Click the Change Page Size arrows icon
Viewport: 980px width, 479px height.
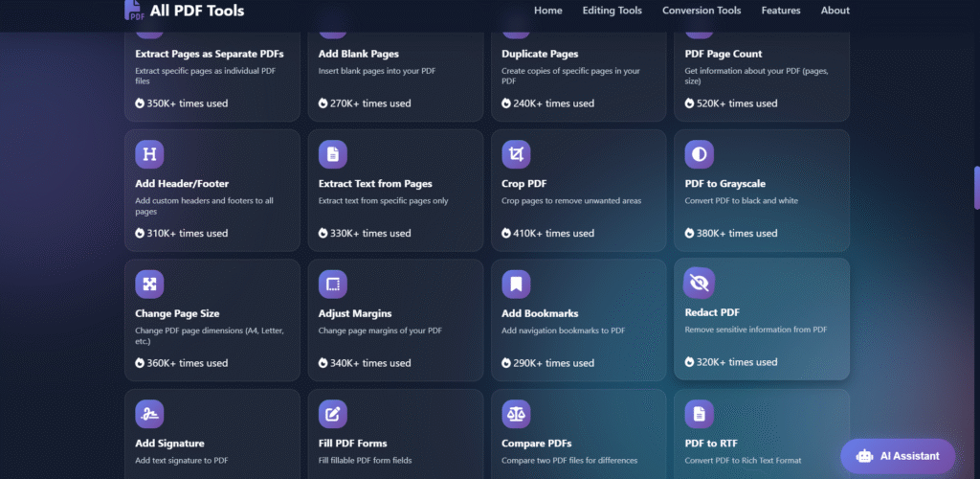(149, 284)
